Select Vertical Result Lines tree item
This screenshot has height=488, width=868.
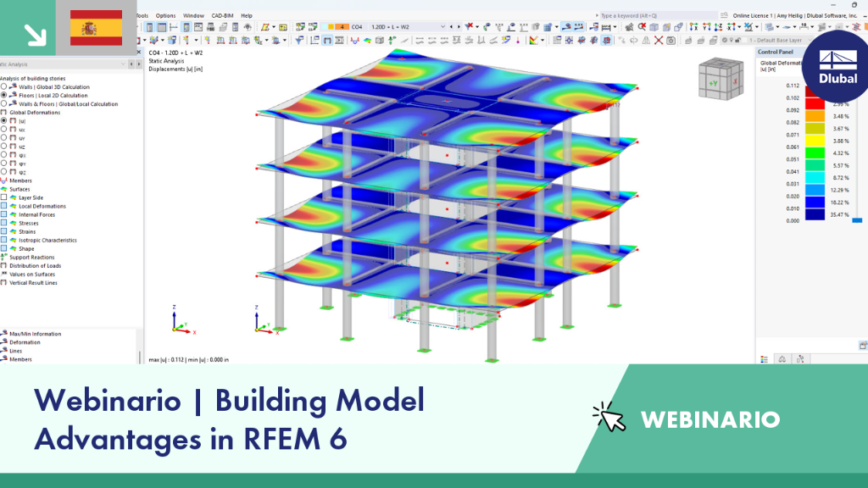click(33, 283)
